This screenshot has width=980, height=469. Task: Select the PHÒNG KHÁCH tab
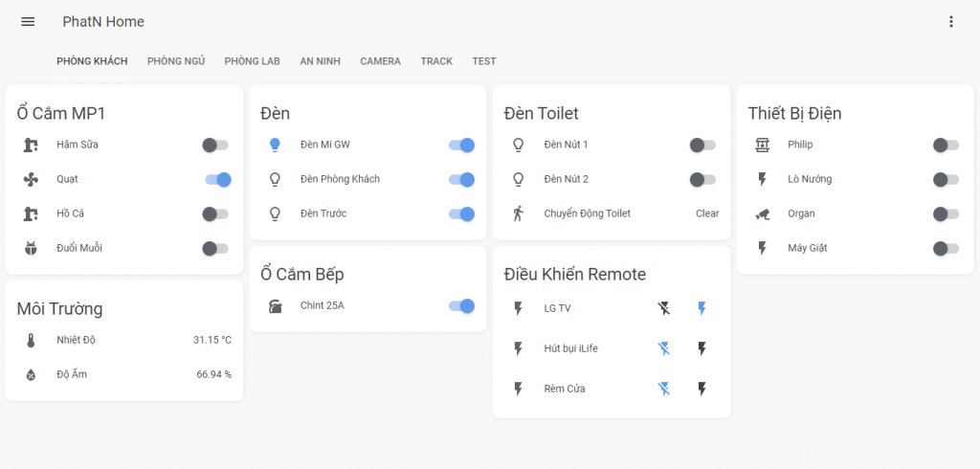click(92, 61)
